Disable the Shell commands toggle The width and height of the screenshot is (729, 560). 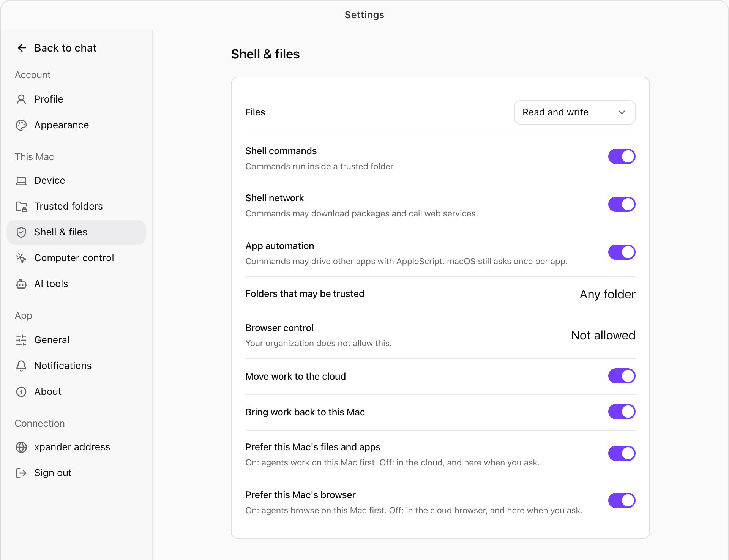[x=622, y=156]
